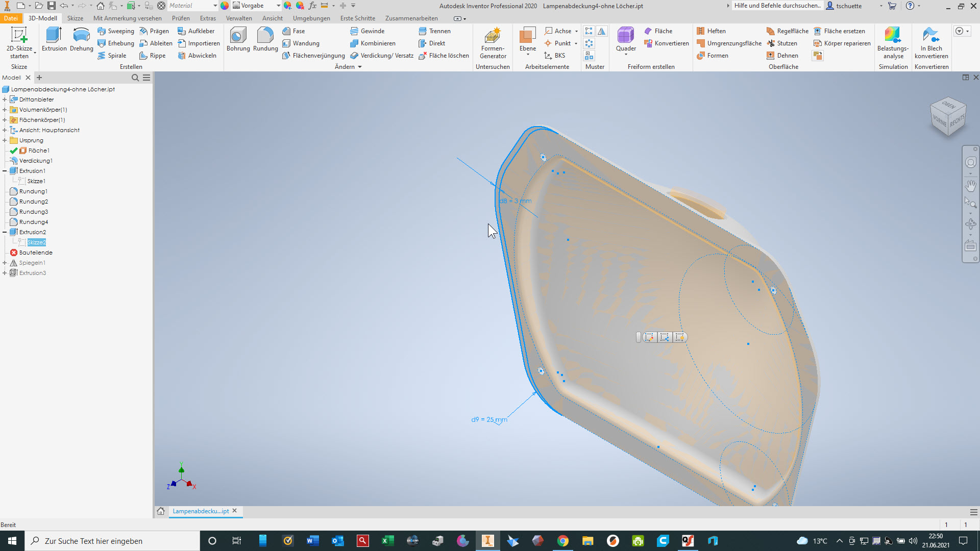This screenshot has height=551, width=980.
Task: Select the Extrusion tool
Action: point(54,40)
